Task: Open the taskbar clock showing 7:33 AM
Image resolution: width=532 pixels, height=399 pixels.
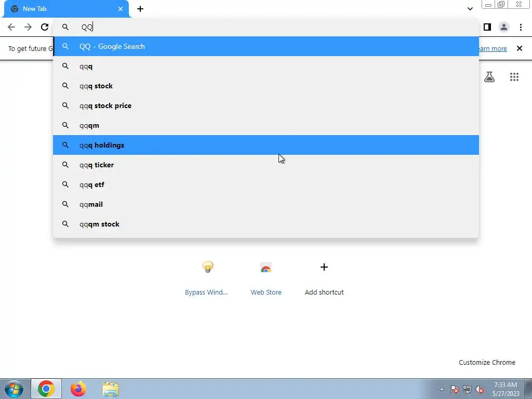Action: point(506,389)
